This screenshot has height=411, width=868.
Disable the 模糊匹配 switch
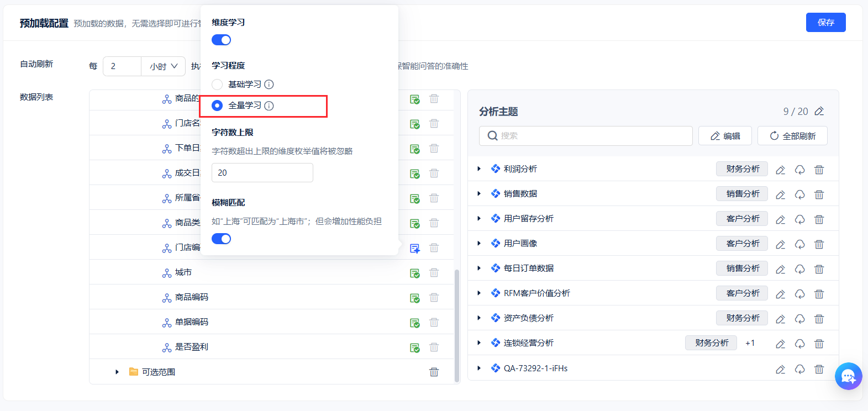[221, 239]
